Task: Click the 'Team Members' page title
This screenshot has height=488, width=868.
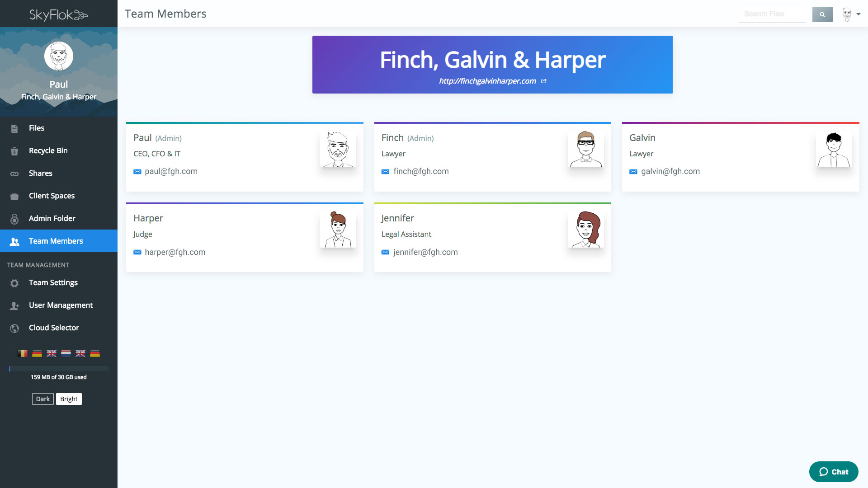Action: (165, 14)
